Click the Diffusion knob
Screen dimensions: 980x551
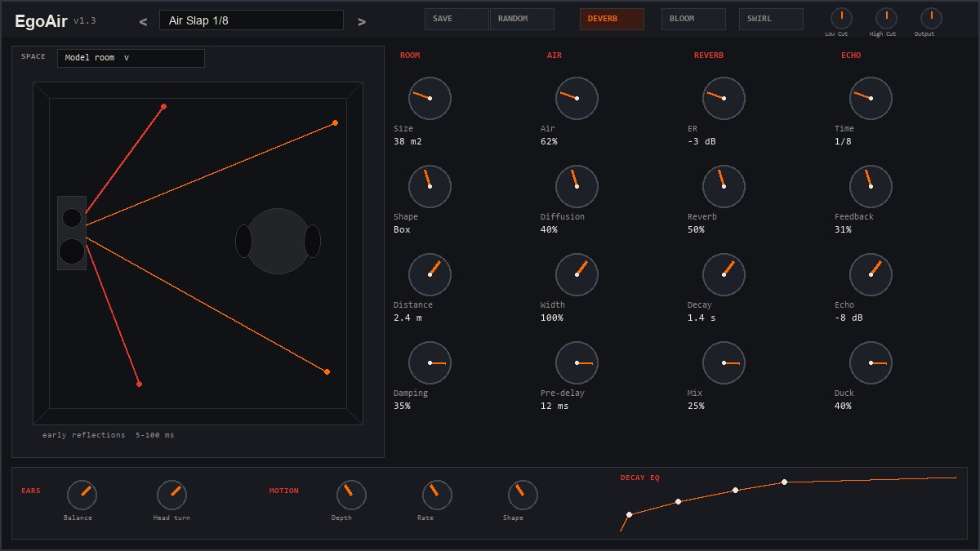(577, 186)
